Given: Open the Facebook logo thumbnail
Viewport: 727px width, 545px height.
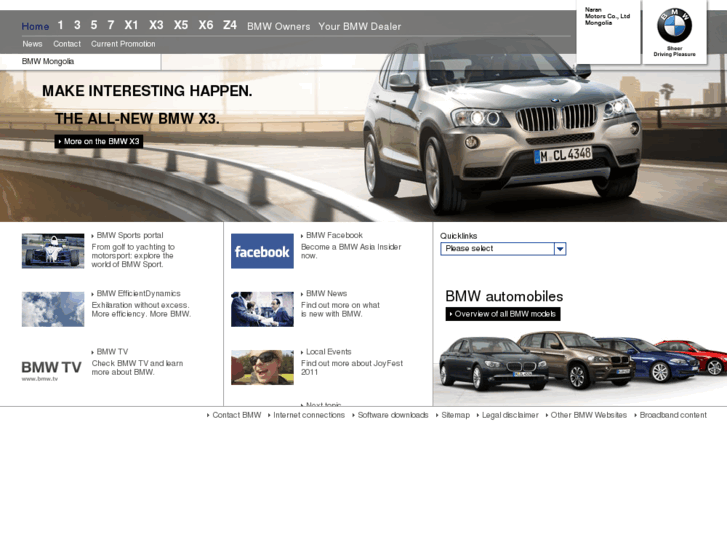Looking at the screenshot, I should pyautogui.click(x=262, y=251).
